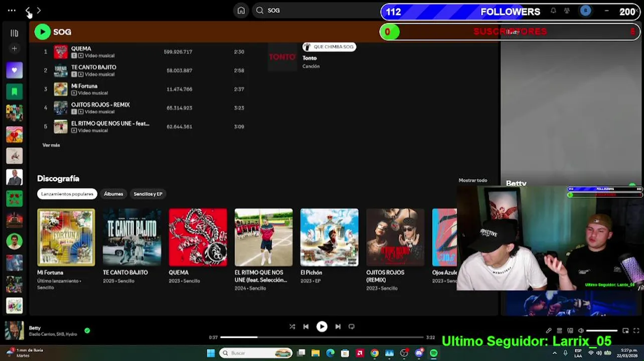Switch to the Álbumes tab
Screen dimensions: 644x361
(113, 194)
